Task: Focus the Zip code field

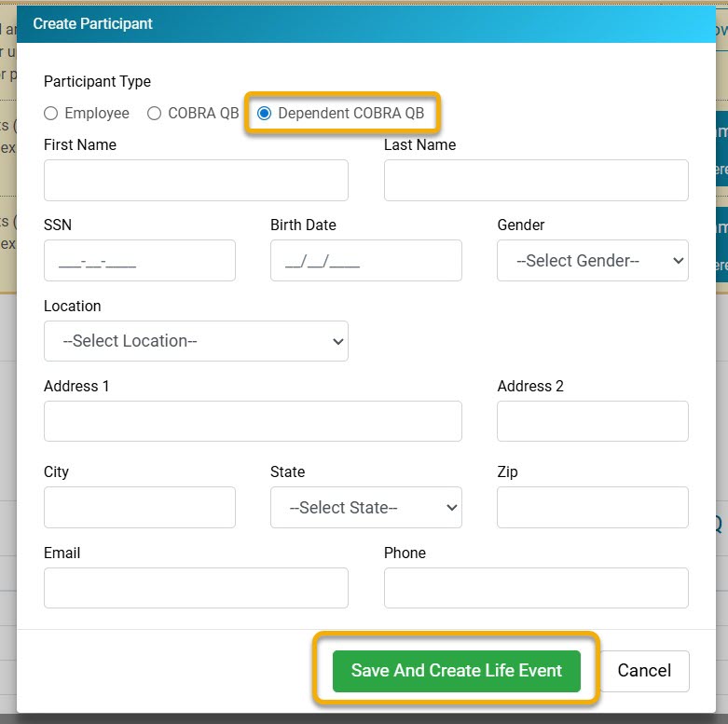Action: tap(592, 508)
